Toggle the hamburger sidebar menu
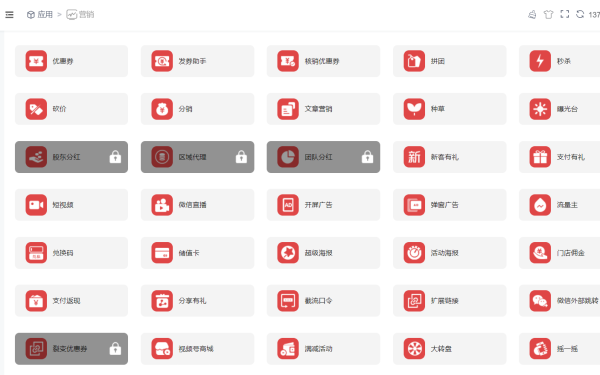The width and height of the screenshot is (600, 375). [x=9, y=15]
